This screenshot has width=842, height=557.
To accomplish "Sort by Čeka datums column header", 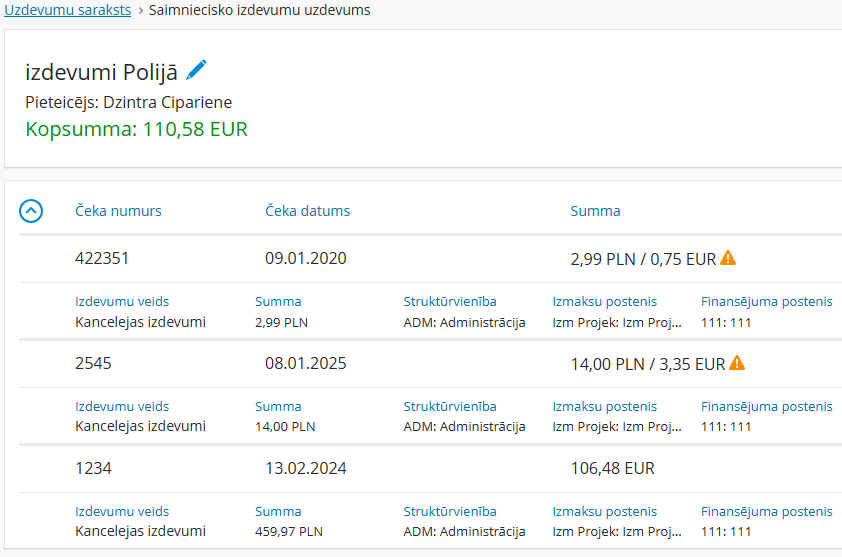I will [x=307, y=211].
